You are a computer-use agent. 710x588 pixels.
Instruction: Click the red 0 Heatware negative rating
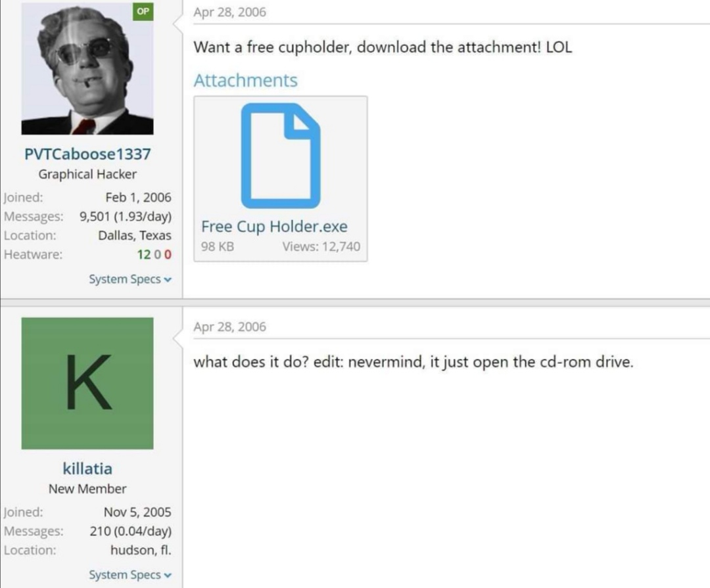[x=168, y=254]
